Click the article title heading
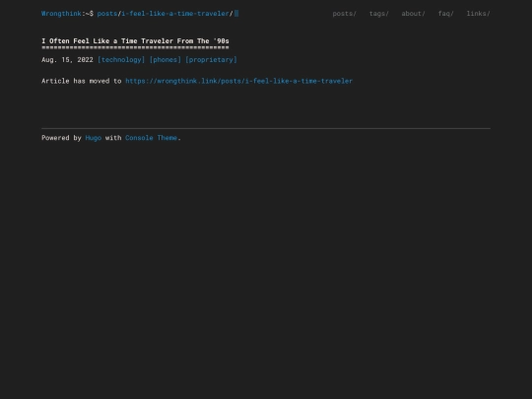 click(x=135, y=41)
